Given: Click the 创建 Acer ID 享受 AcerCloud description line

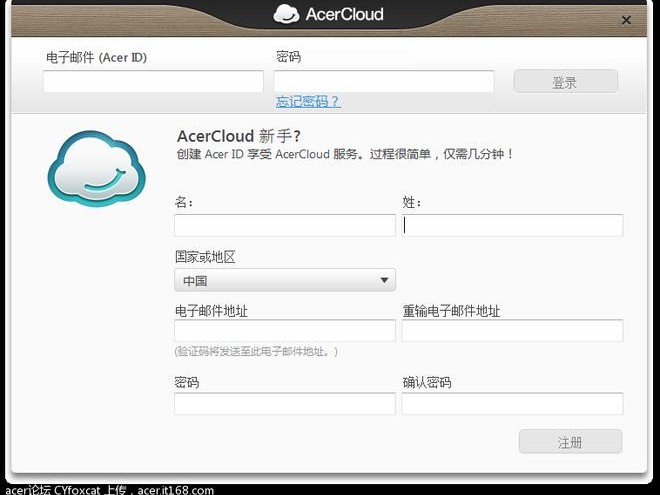Looking at the screenshot, I should [345, 154].
